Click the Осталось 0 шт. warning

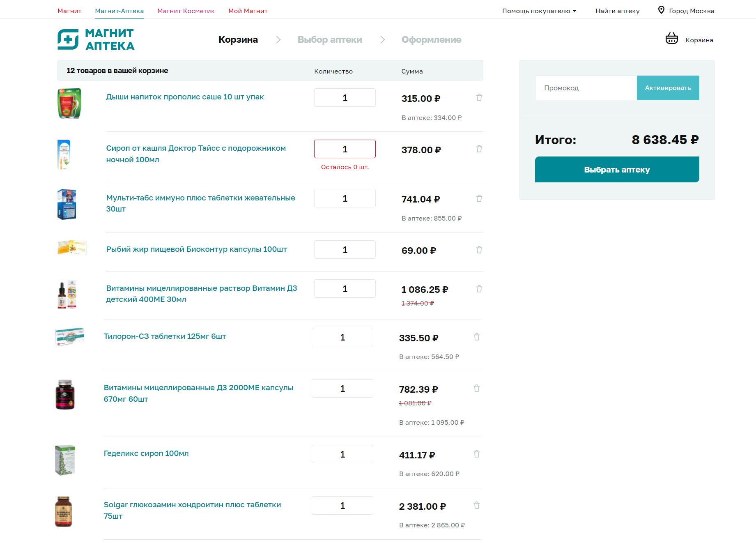pos(345,167)
